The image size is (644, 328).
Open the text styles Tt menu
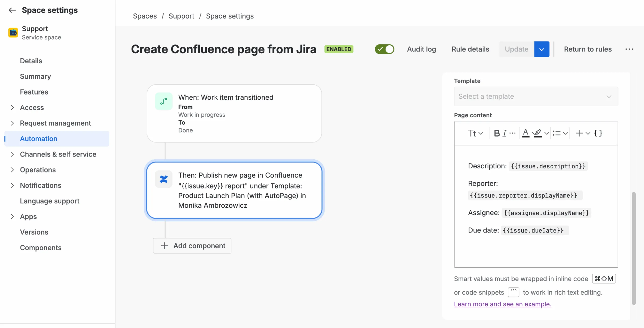pos(475,133)
